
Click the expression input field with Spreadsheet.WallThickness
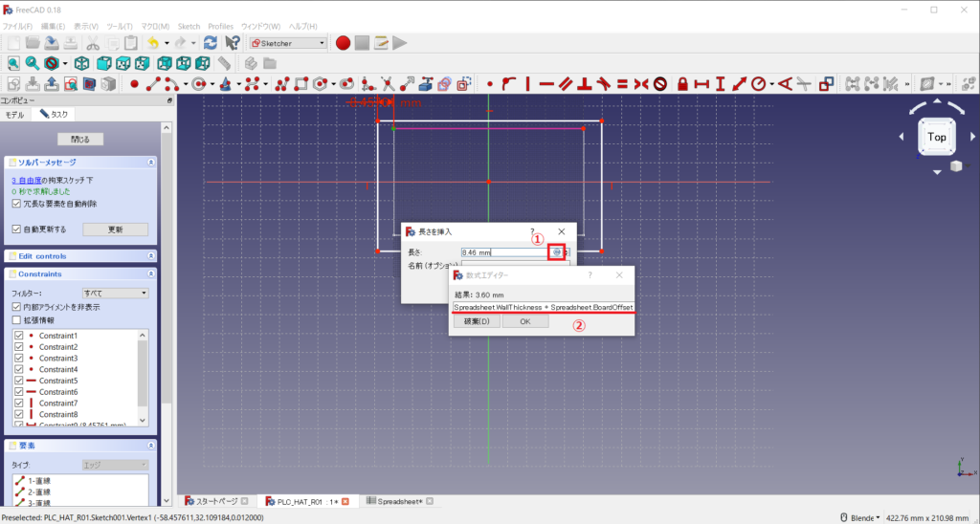coord(543,307)
